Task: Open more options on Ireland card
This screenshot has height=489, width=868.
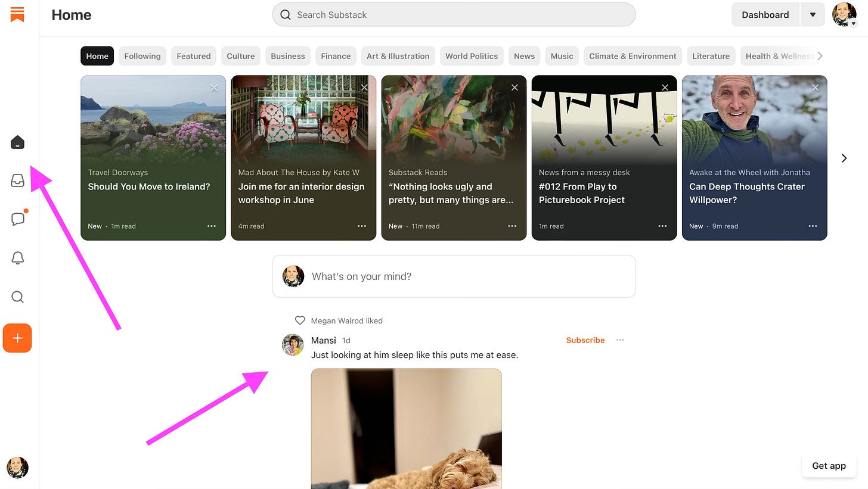Action: pos(212,226)
